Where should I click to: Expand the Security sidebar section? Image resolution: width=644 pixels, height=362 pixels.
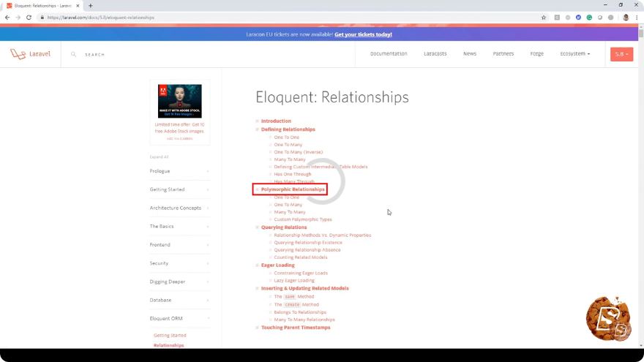pyautogui.click(x=179, y=263)
